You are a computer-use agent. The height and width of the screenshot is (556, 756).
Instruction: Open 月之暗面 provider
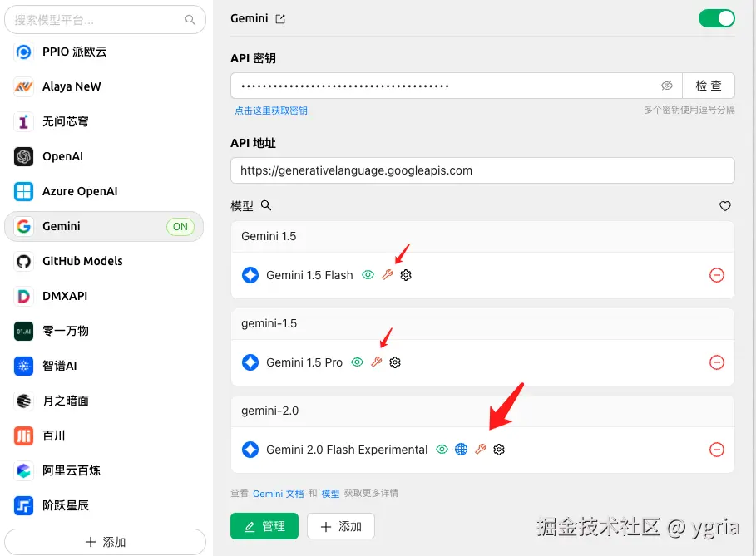[x=104, y=401]
